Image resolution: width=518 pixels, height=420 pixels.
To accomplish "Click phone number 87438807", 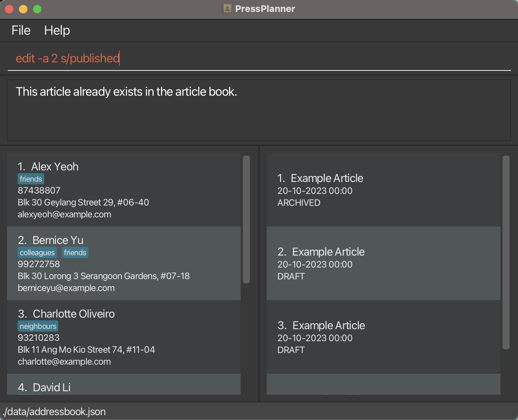I will (x=39, y=190).
